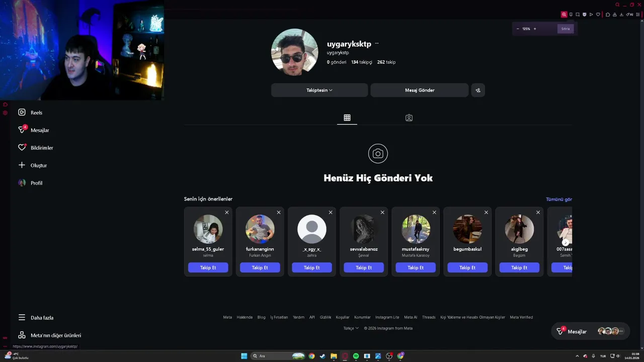Open floating Mesajlar chat widget
The image size is (644, 362).
tap(591, 331)
